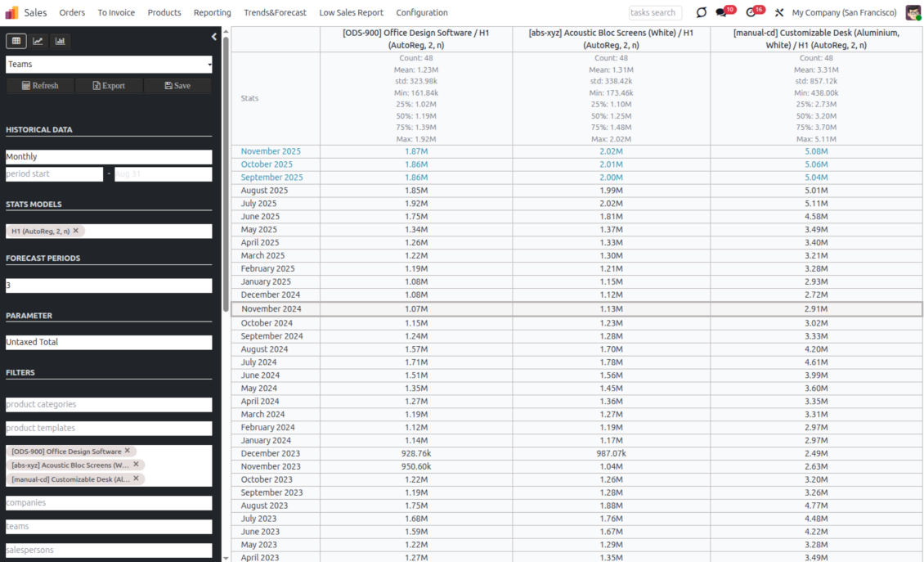Click the tasks search field
This screenshot has width=924, height=562.
click(x=654, y=12)
